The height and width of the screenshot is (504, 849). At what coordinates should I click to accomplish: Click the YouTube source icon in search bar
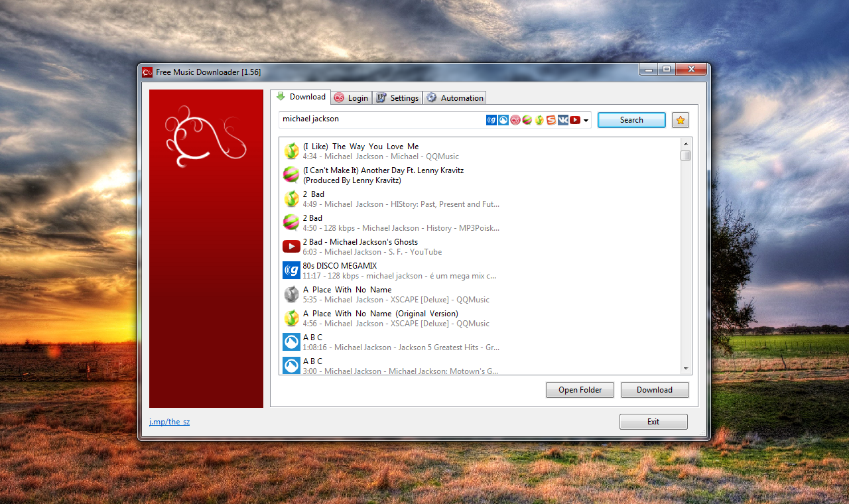[575, 120]
